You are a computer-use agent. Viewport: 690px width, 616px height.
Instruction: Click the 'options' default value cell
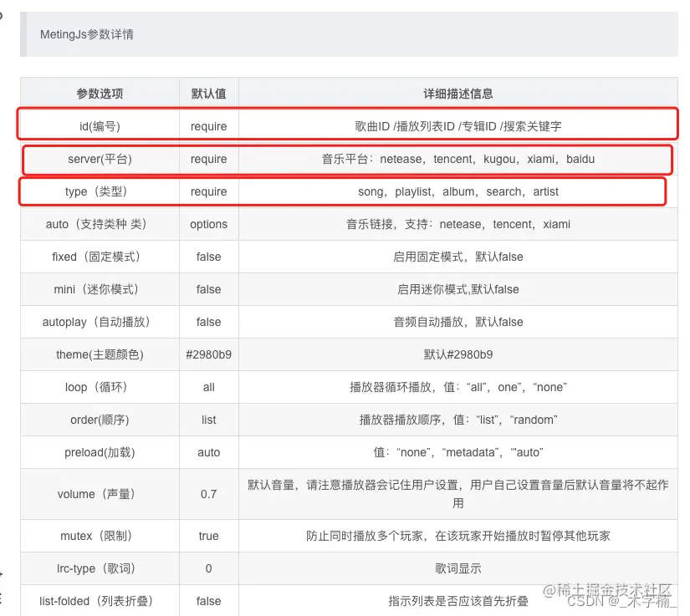pos(208,224)
